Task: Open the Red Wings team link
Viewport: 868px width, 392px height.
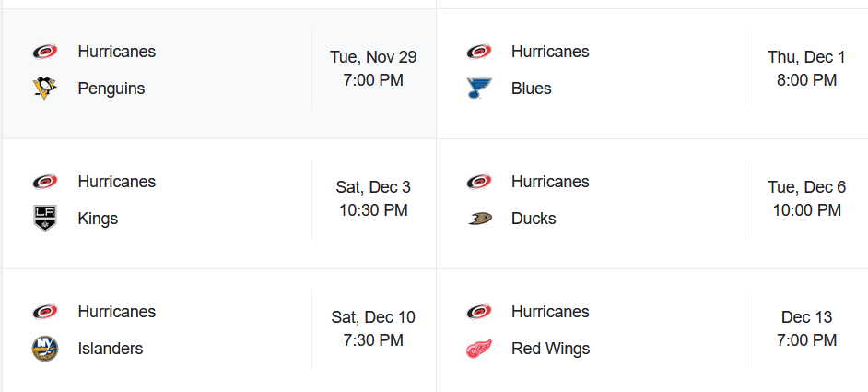Action: coord(550,349)
